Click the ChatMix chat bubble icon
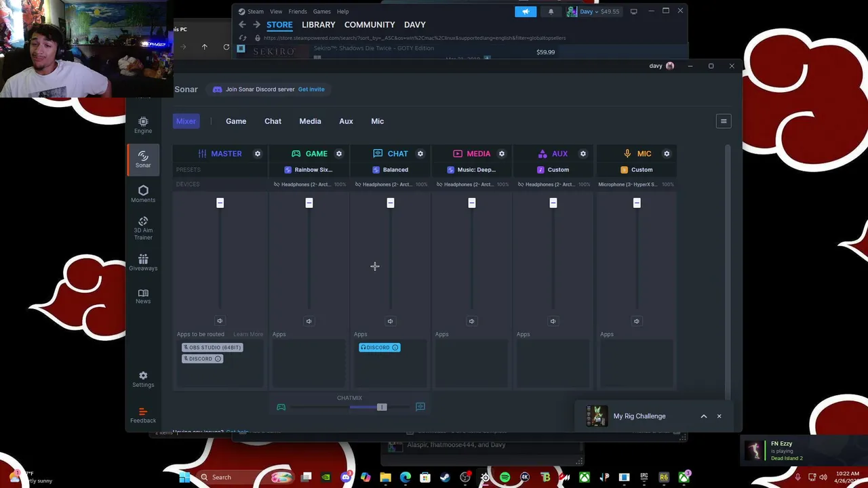The width and height of the screenshot is (868, 488). click(420, 407)
